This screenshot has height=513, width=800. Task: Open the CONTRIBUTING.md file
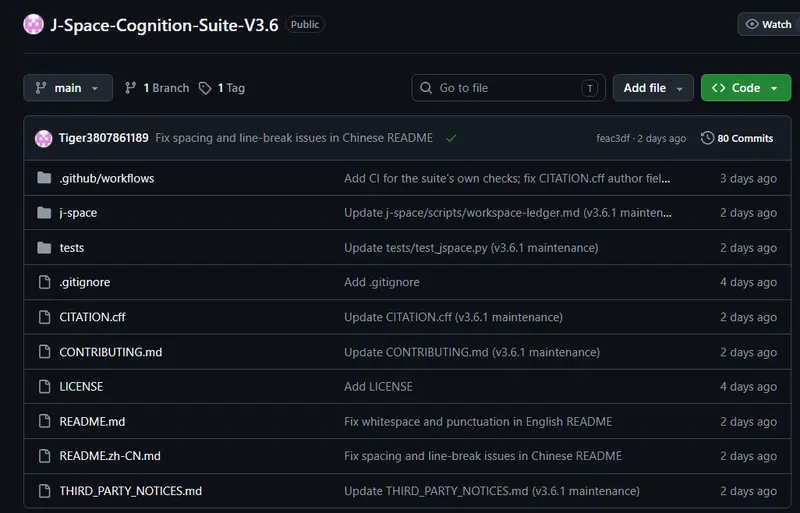pyautogui.click(x=111, y=352)
